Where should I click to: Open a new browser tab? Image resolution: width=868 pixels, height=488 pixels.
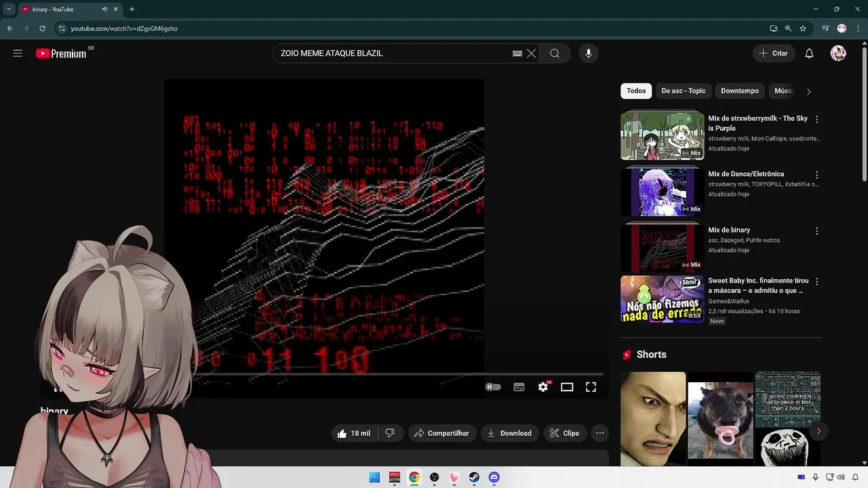tap(132, 9)
